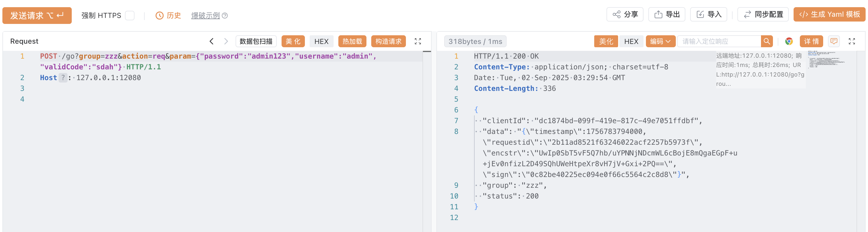Expand the Request panel to fullscreen
The height and width of the screenshot is (232, 868).
click(x=418, y=42)
